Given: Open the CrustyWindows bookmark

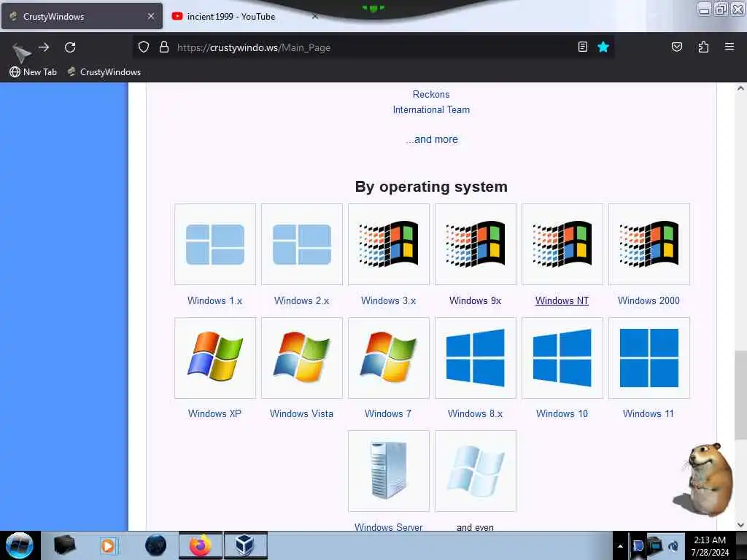Looking at the screenshot, I should 104,72.
